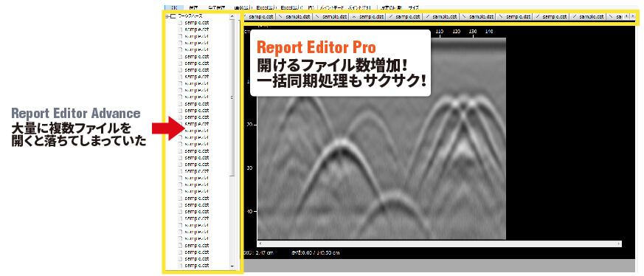Click the 2.47 cm status bar value

(264, 252)
